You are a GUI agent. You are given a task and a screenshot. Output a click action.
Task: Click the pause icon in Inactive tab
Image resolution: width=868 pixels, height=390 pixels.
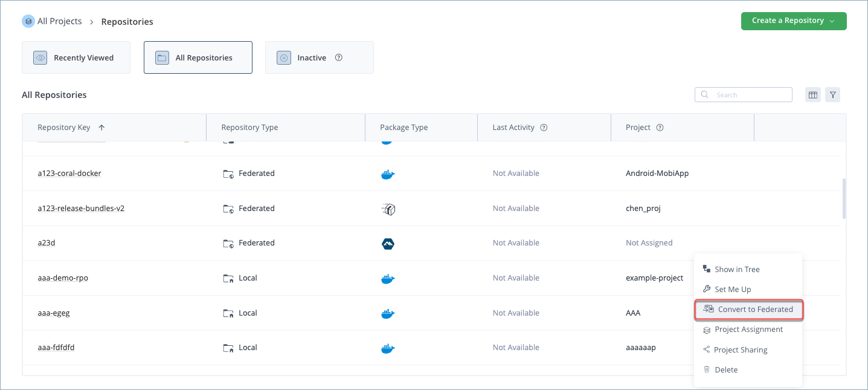coord(283,58)
